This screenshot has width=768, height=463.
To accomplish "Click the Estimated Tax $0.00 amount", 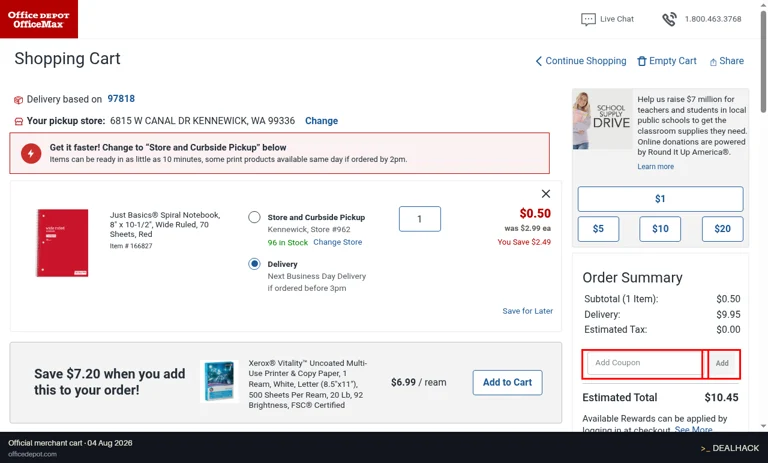I will pyautogui.click(x=728, y=330).
